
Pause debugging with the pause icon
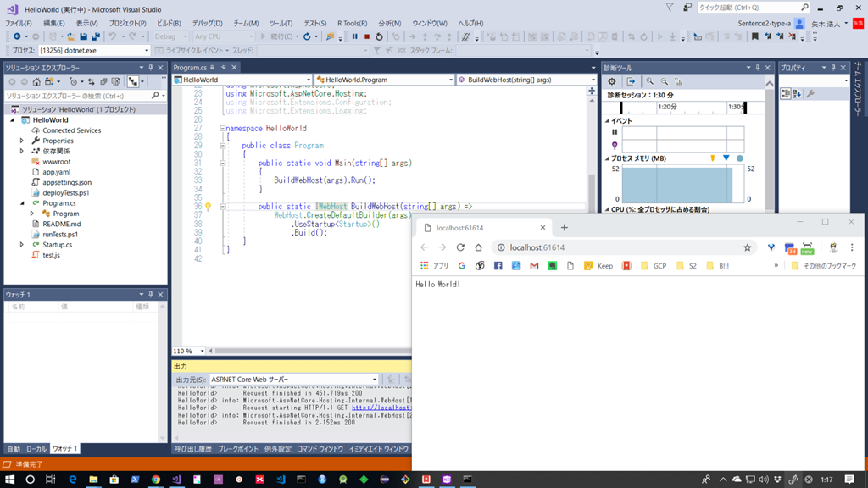(x=354, y=36)
